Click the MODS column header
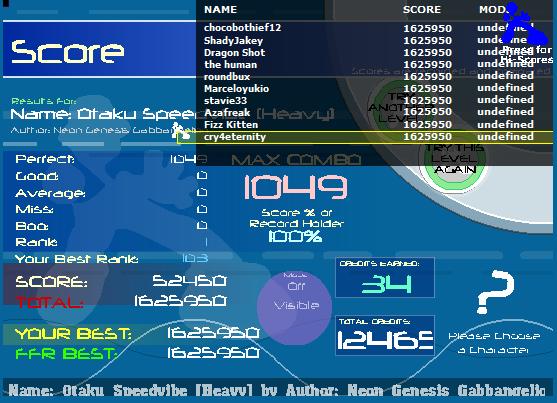Screen dimensions: 557x403 pos(494,10)
